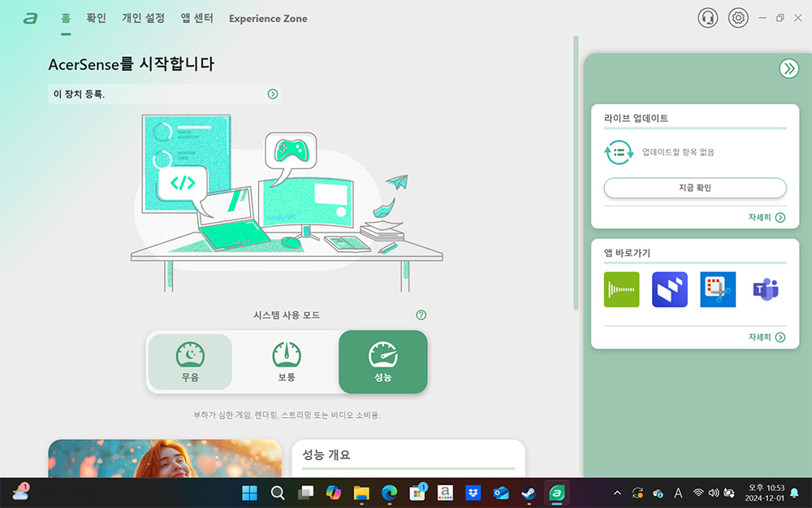
Task: Open File Explorer from taskbar
Action: click(361, 493)
